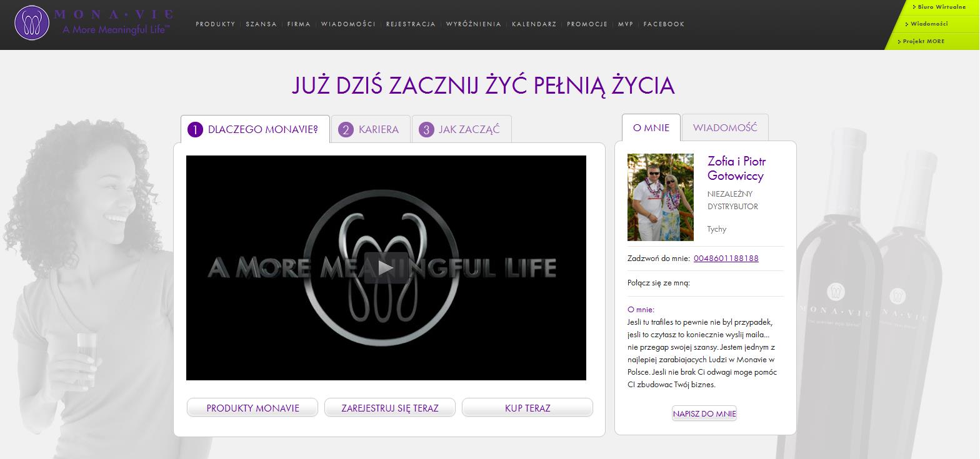Open the SZANSA menu item
The width and height of the screenshot is (980, 459).
[261, 24]
